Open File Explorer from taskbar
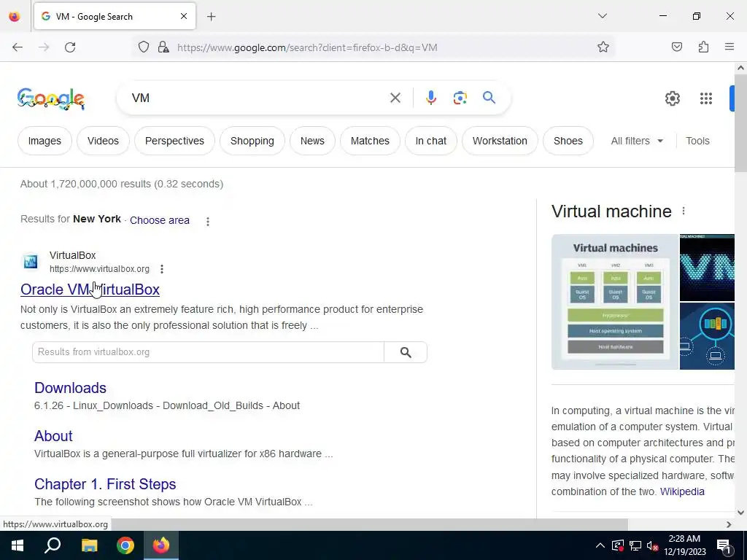This screenshot has width=747, height=560. (89, 545)
